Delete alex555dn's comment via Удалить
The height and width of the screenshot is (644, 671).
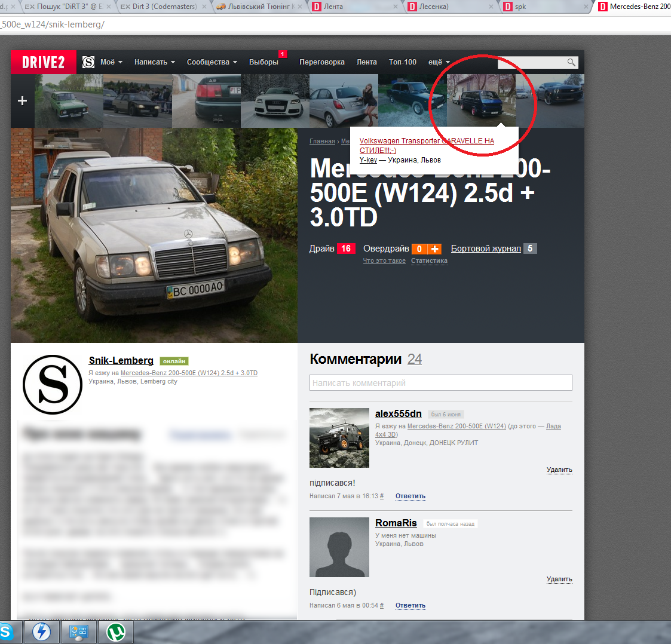(x=559, y=470)
